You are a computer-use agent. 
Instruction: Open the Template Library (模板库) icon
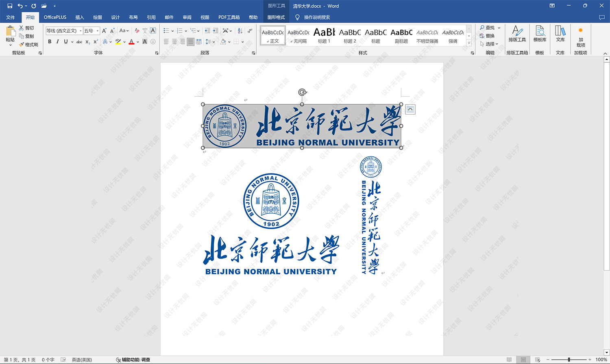[x=540, y=34]
